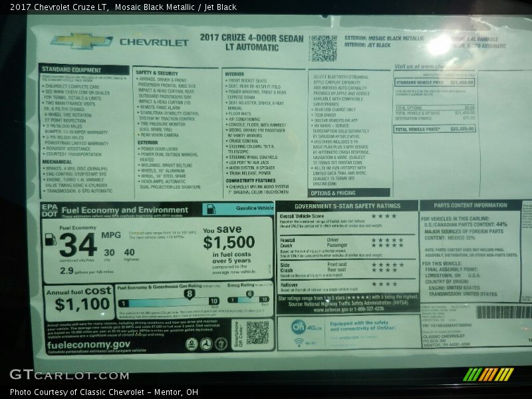Click the Department of Energy seal icon
Screen dimensions: 532x399
(x=221, y=344)
